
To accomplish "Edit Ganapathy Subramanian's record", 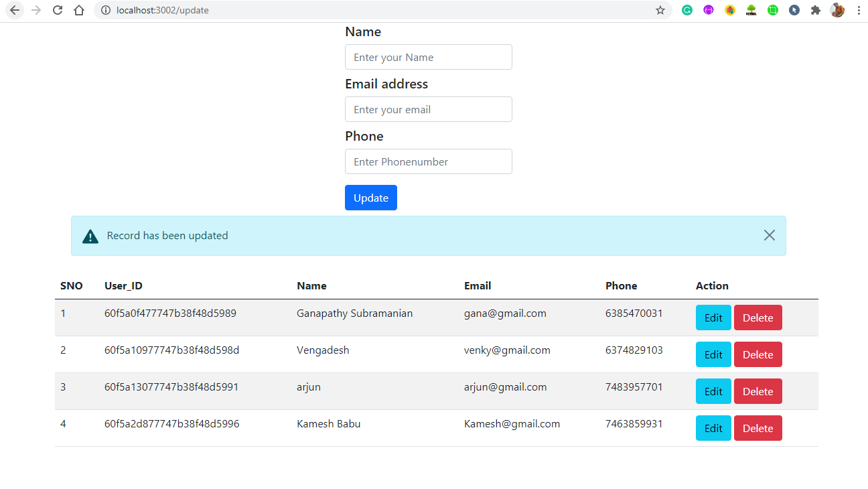I will click(x=713, y=318).
